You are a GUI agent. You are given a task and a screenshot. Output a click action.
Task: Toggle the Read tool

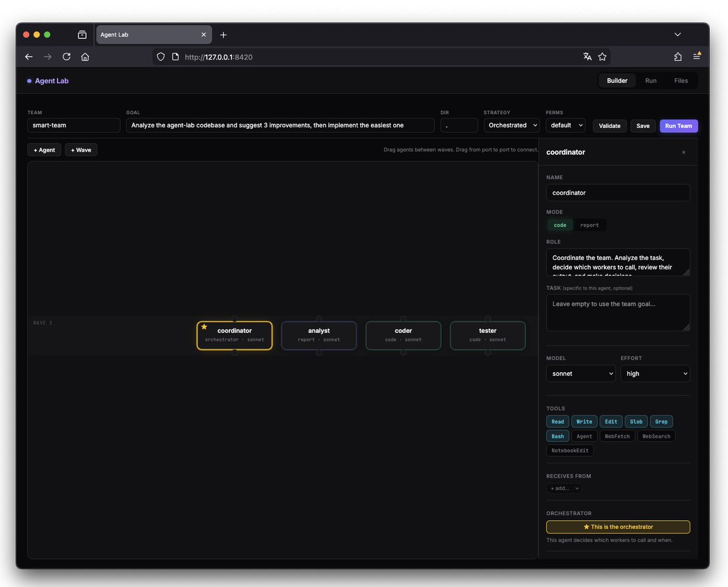pos(558,421)
